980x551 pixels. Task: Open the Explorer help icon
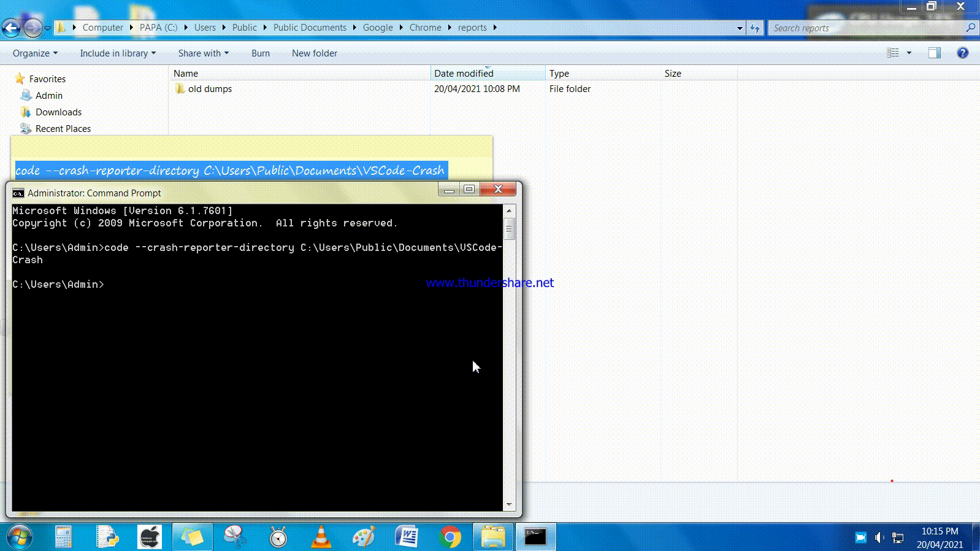click(963, 53)
